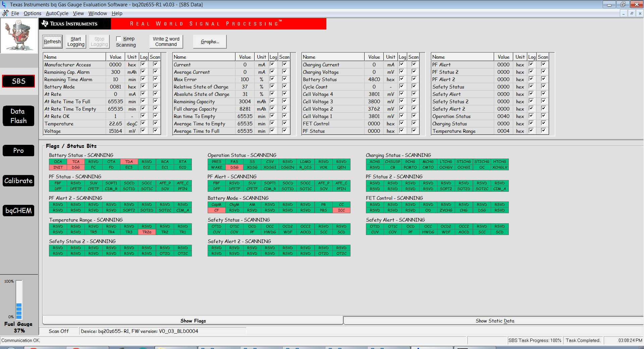This screenshot has width=644, height=349.
Task: Click the red DSG flag in Operation Status
Action: (234, 167)
